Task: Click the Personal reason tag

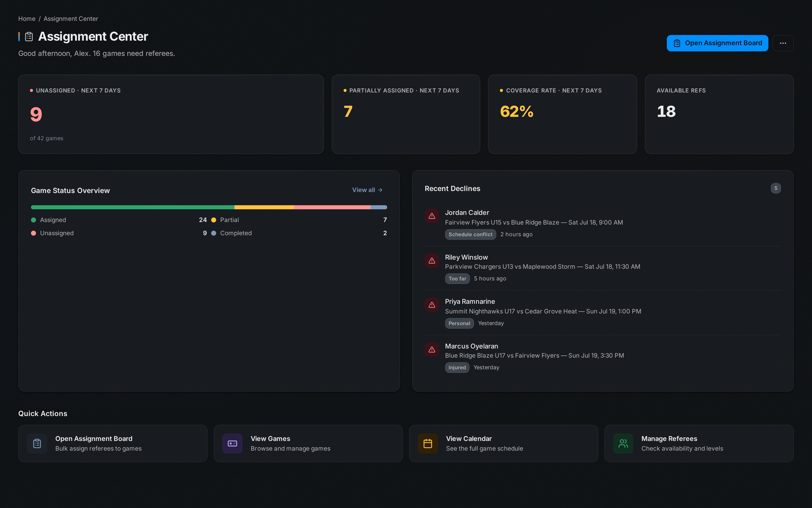Action: click(459, 323)
